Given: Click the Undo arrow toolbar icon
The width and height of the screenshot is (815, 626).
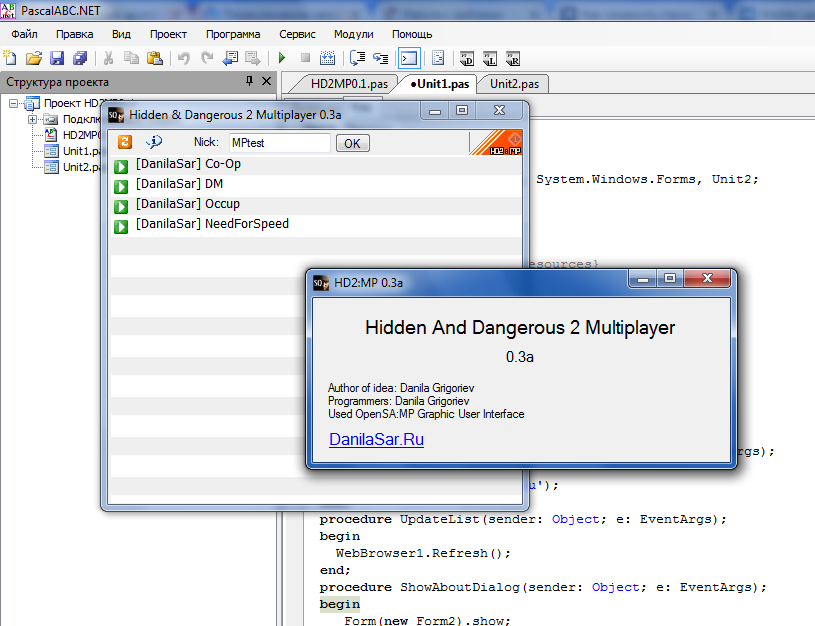Looking at the screenshot, I should click(184, 59).
